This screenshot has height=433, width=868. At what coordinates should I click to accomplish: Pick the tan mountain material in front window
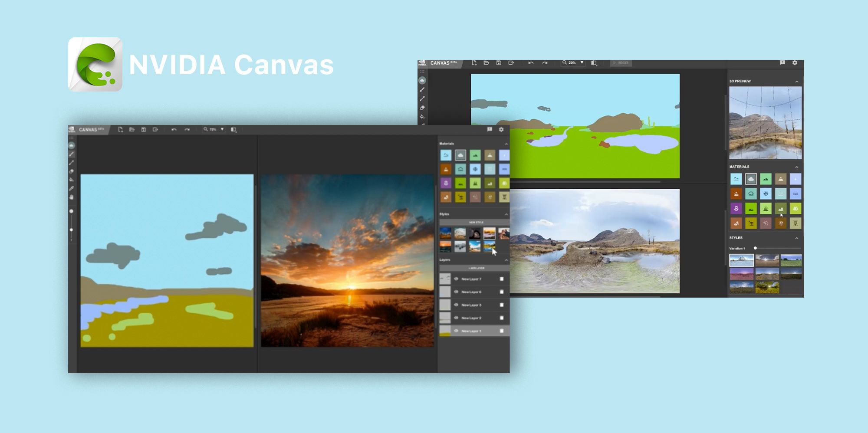point(490,155)
